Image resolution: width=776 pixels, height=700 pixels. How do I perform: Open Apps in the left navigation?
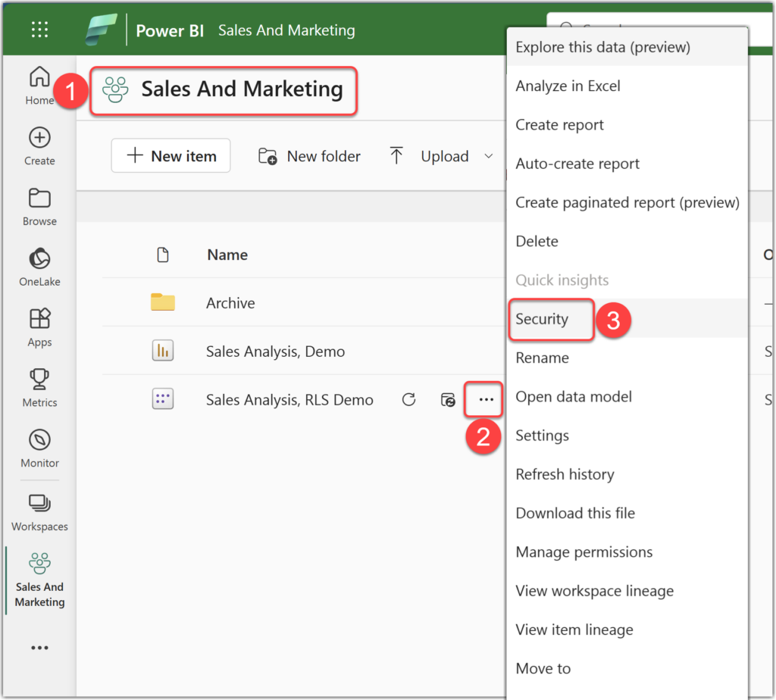click(x=39, y=328)
